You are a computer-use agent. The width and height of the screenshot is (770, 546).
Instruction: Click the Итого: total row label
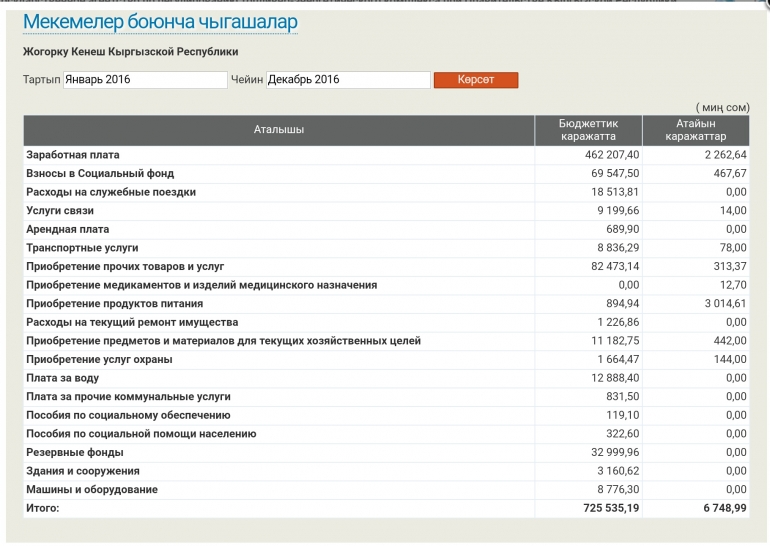(x=43, y=509)
